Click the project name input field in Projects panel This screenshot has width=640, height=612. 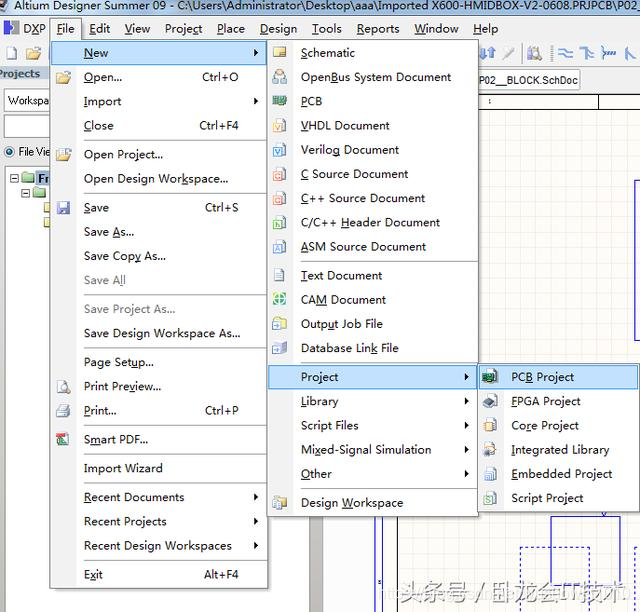[x=27, y=126]
